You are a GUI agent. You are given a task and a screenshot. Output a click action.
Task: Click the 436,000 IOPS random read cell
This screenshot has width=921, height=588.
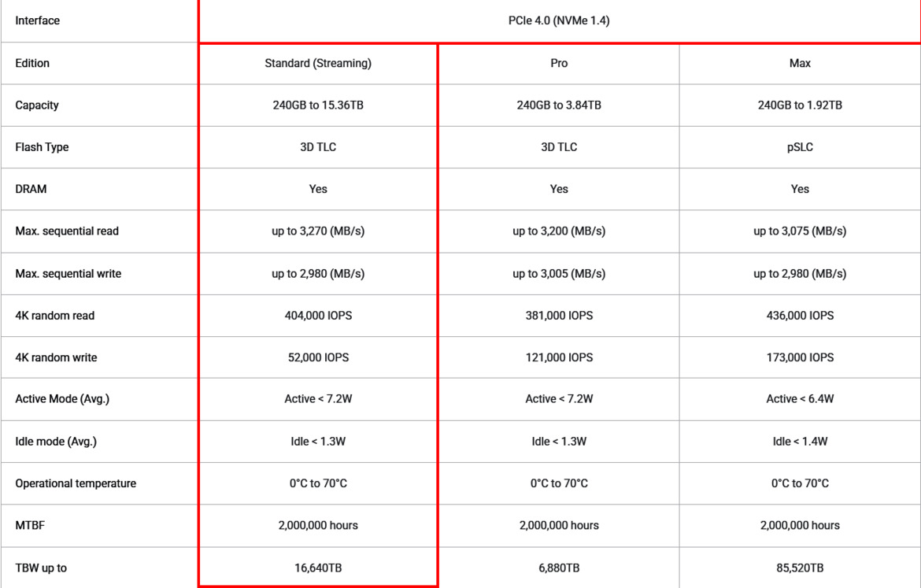click(800, 316)
